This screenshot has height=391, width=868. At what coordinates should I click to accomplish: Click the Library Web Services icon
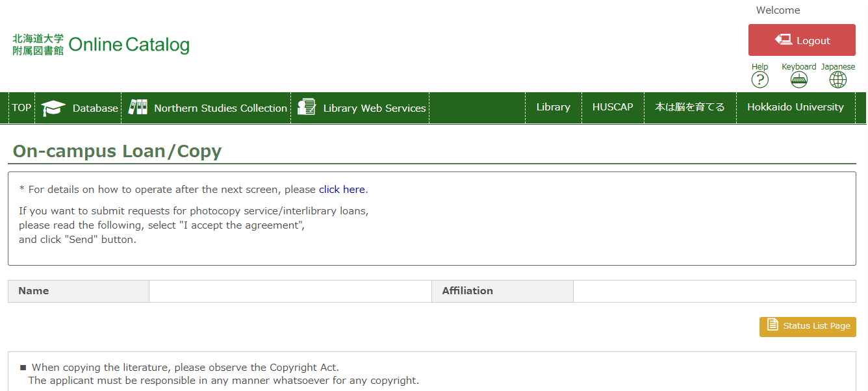point(307,107)
